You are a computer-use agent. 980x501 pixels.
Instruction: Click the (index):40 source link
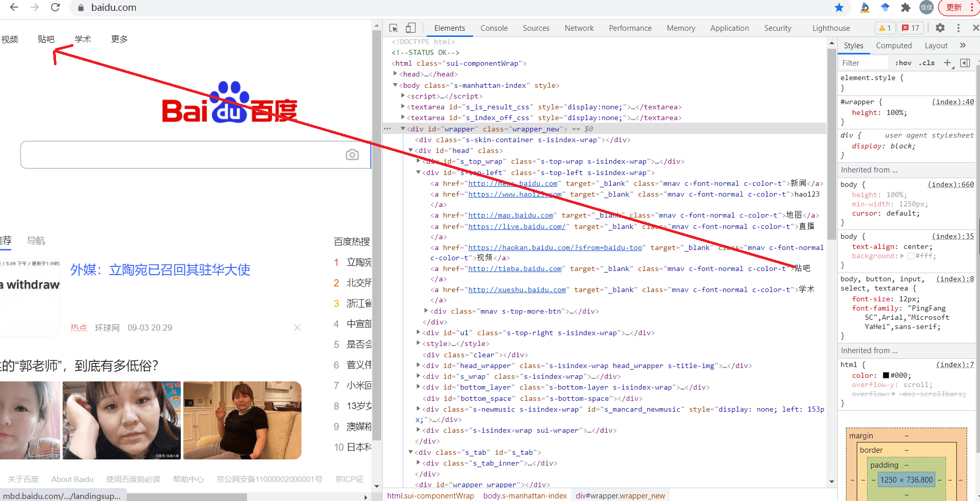[953, 102]
